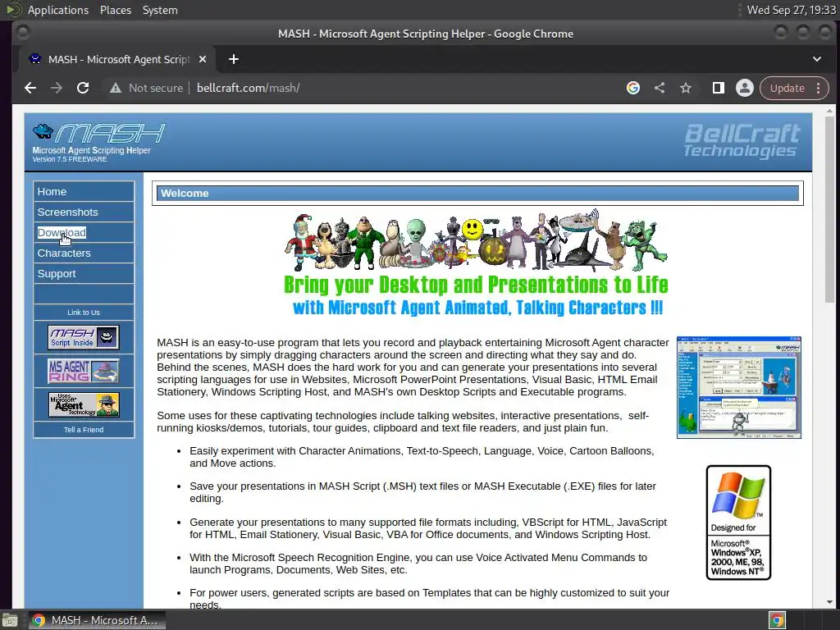Click the Link to Us link
The width and height of the screenshot is (840, 630).
click(84, 313)
